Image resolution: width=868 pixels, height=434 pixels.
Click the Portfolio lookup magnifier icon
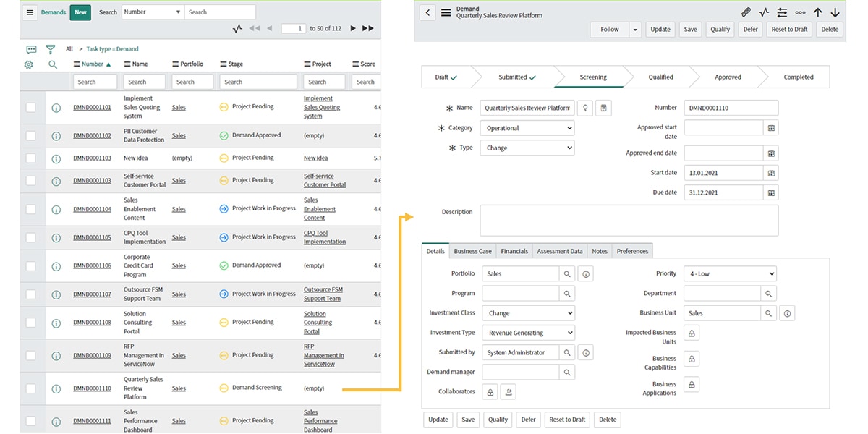(568, 273)
